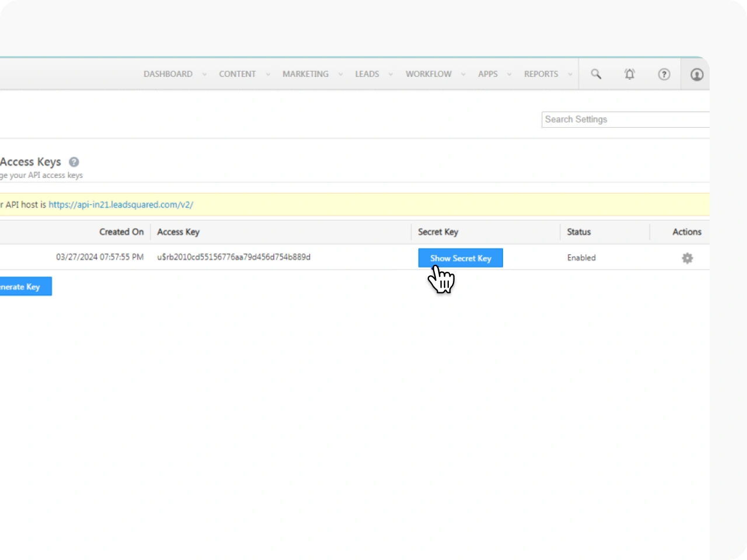747x560 pixels.
Task: Expand the dropdown arrow next to APPS
Action: point(509,75)
